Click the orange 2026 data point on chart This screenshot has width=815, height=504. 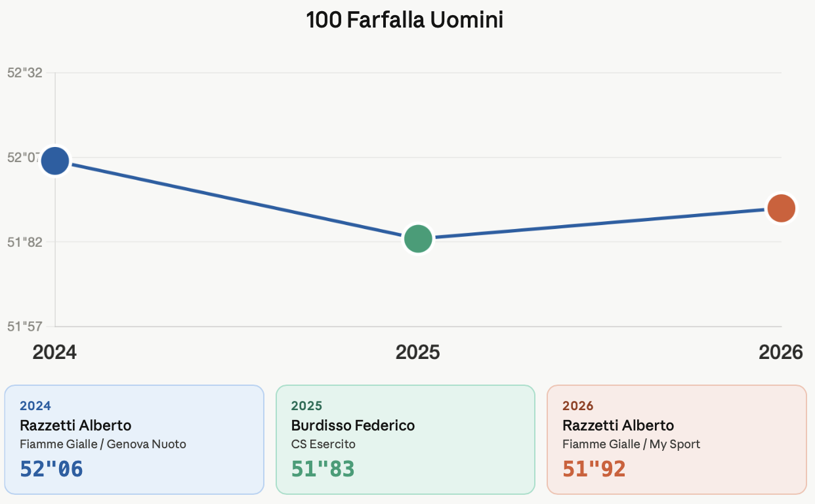(781, 208)
